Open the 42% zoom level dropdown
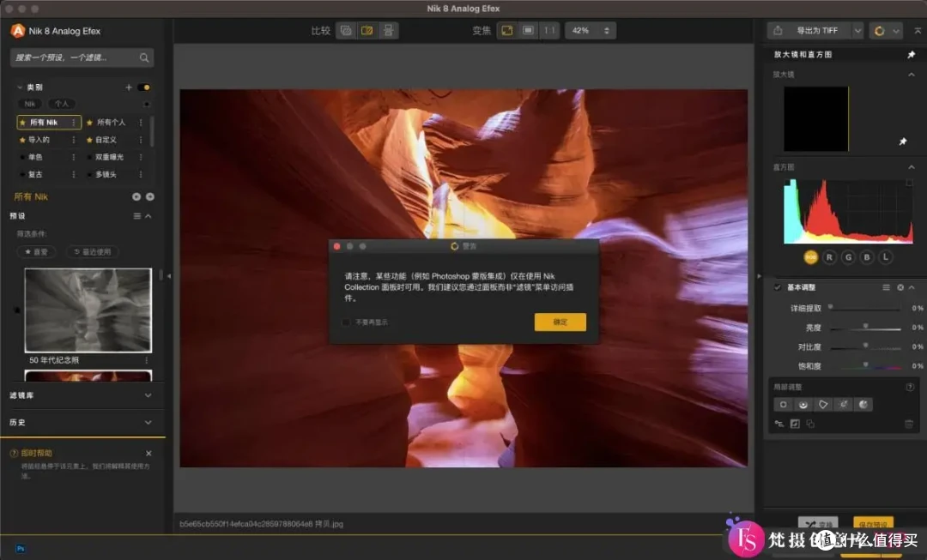This screenshot has width=927, height=560. point(590,30)
